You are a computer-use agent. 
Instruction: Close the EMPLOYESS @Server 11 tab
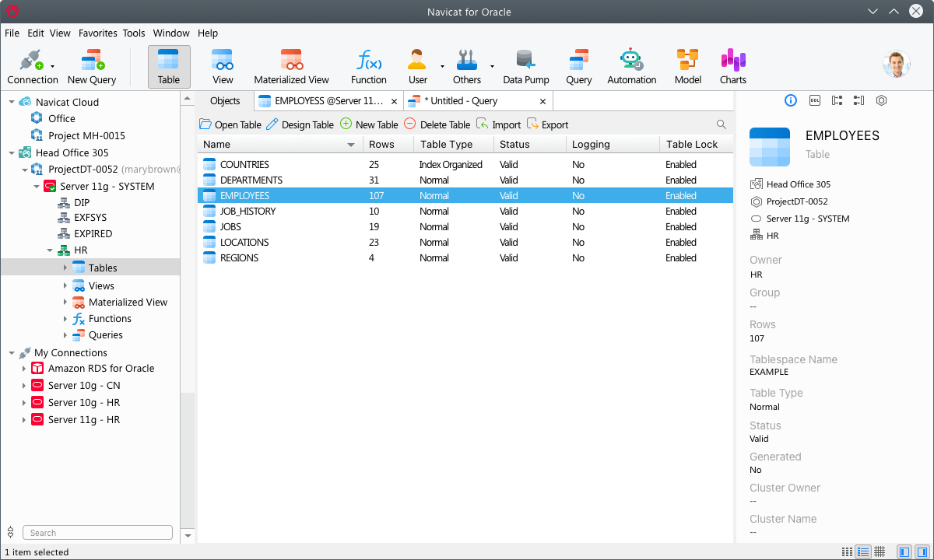395,101
